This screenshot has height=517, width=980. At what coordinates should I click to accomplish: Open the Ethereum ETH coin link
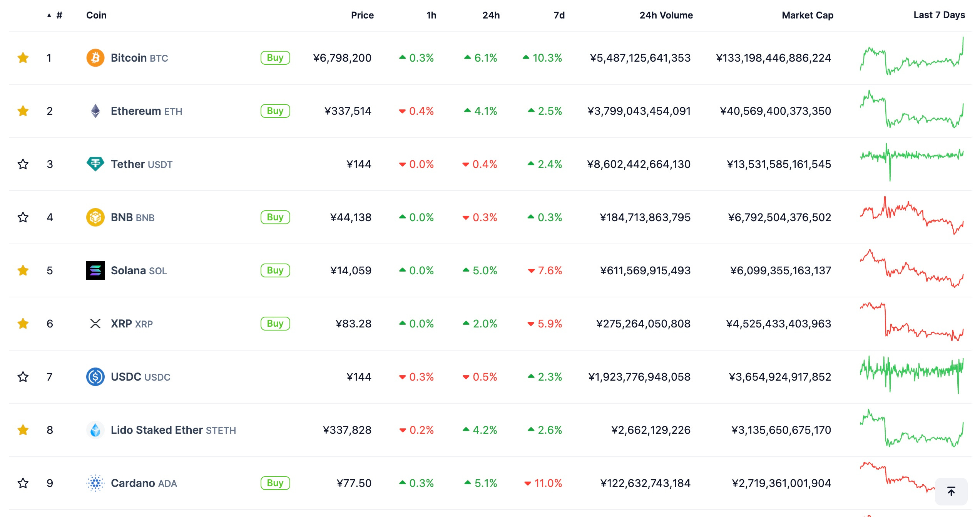point(147,111)
